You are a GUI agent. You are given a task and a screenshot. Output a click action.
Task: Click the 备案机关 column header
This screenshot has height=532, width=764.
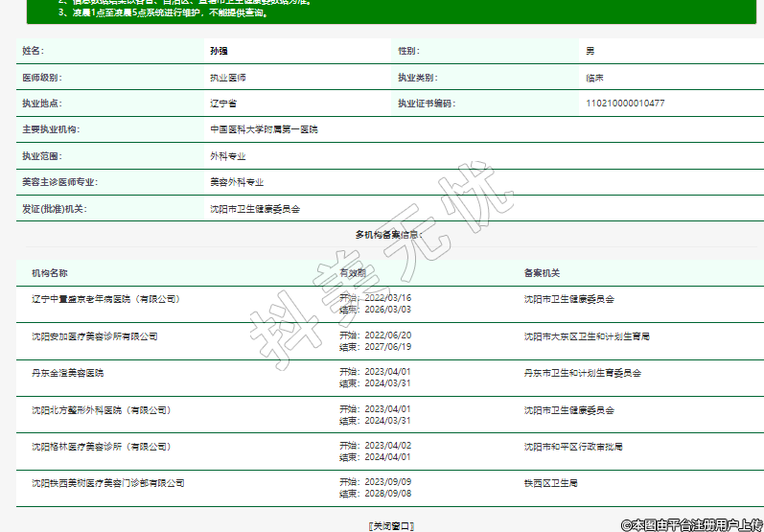pyautogui.click(x=542, y=273)
